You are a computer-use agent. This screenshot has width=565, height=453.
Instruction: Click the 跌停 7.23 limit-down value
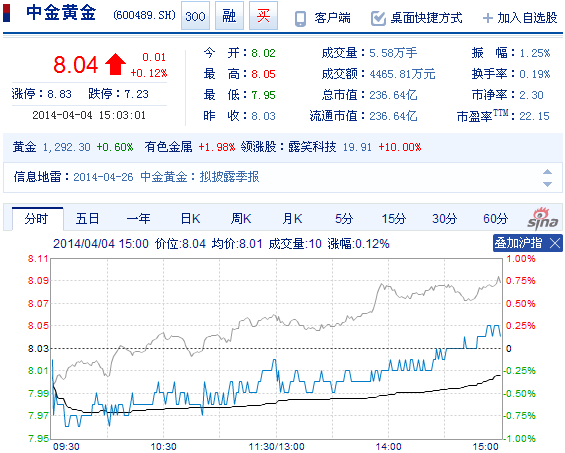[137, 94]
